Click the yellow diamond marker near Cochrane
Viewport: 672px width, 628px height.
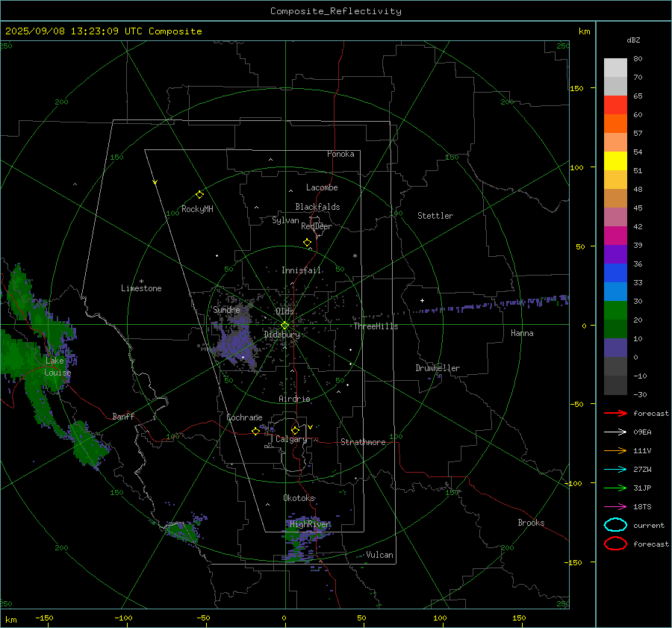tap(255, 432)
